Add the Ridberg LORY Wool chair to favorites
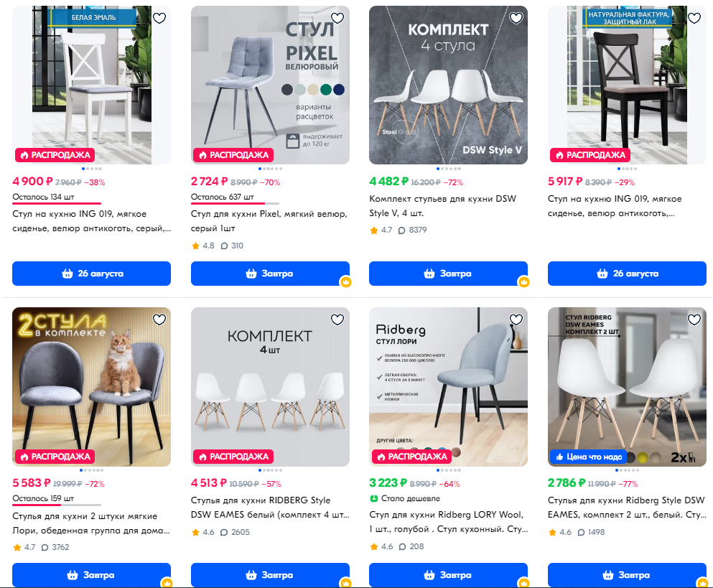Image resolution: width=713 pixels, height=588 pixels. pyautogui.click(x=516, y=319)
